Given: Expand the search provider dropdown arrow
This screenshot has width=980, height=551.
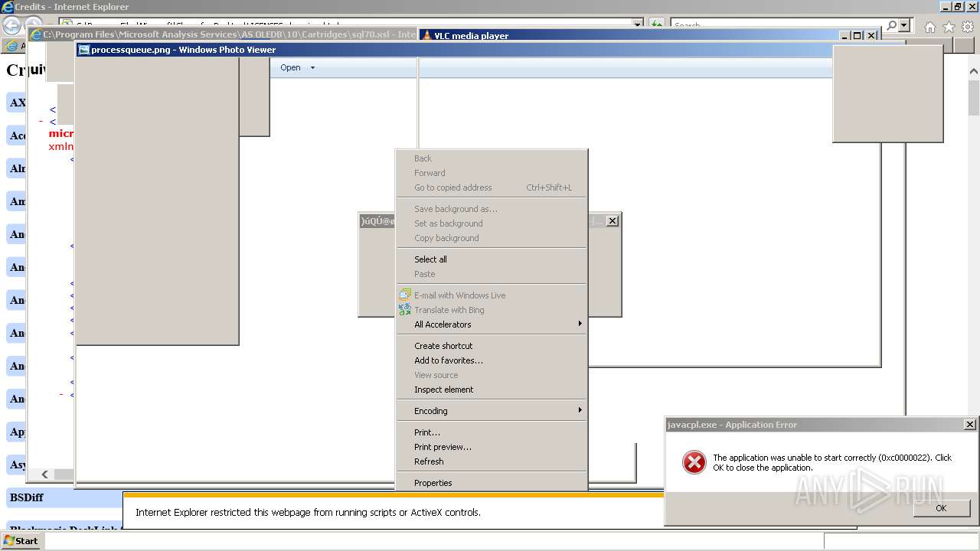Looking at the screenshot, I should click(904, 25).
